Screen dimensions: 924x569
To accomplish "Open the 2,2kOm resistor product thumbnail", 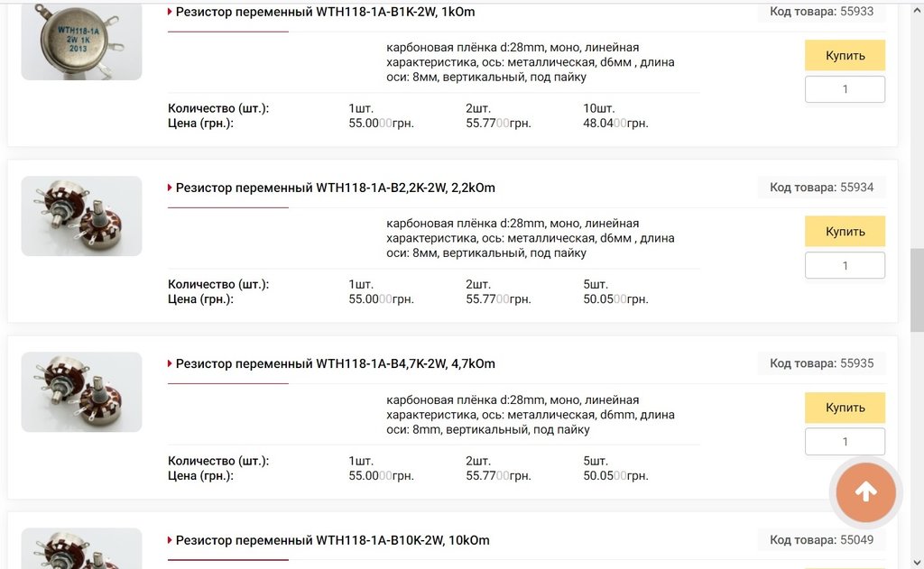I will (81, 216).
